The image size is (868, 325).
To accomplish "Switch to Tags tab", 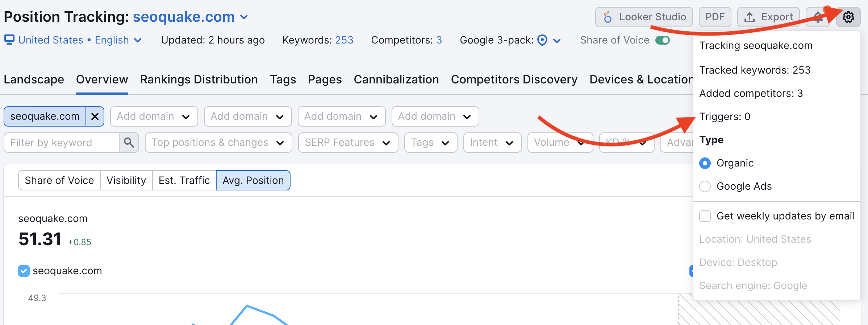I will pyautogui.click(x=283, y=79).
